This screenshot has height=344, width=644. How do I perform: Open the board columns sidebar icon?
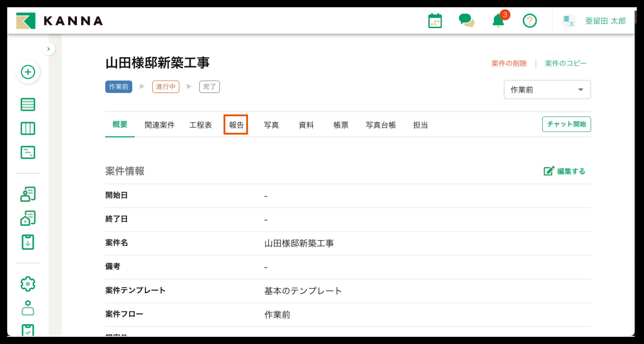click(x=28, y=128)
